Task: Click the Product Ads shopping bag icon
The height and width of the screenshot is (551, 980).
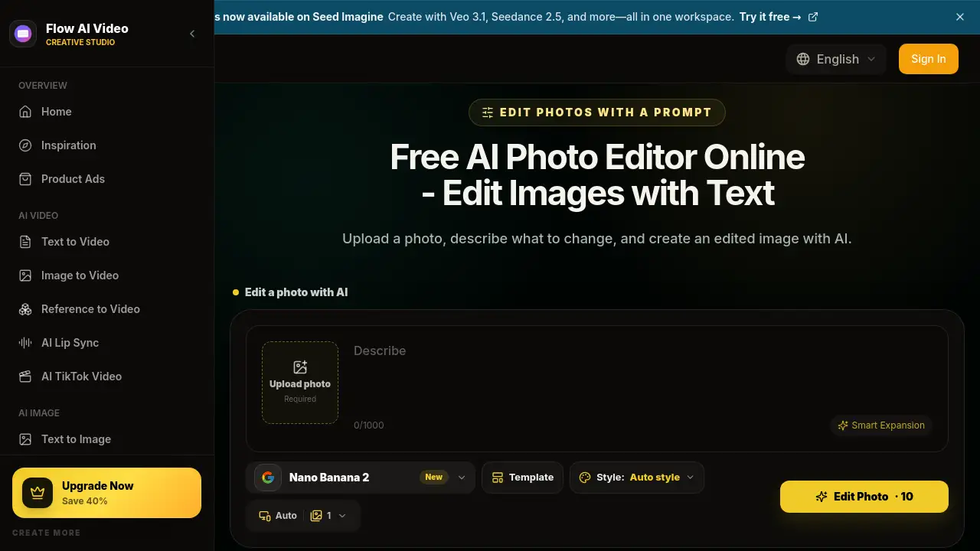Action: (25, 179)
